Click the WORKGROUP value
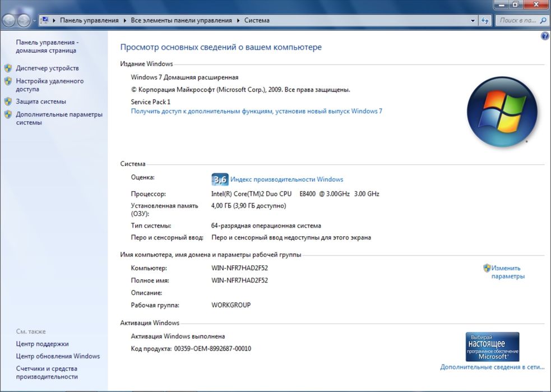This screenshot has height=392, width=551. tap(231, 305)
